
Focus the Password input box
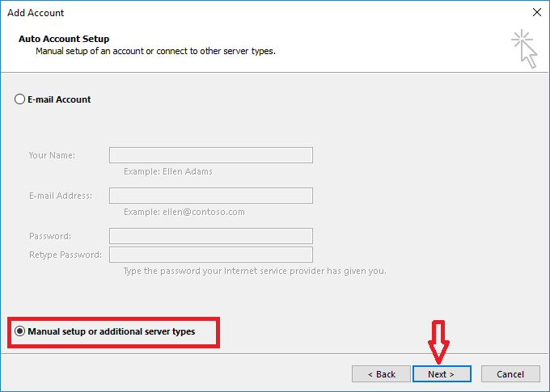pos(210,236)
